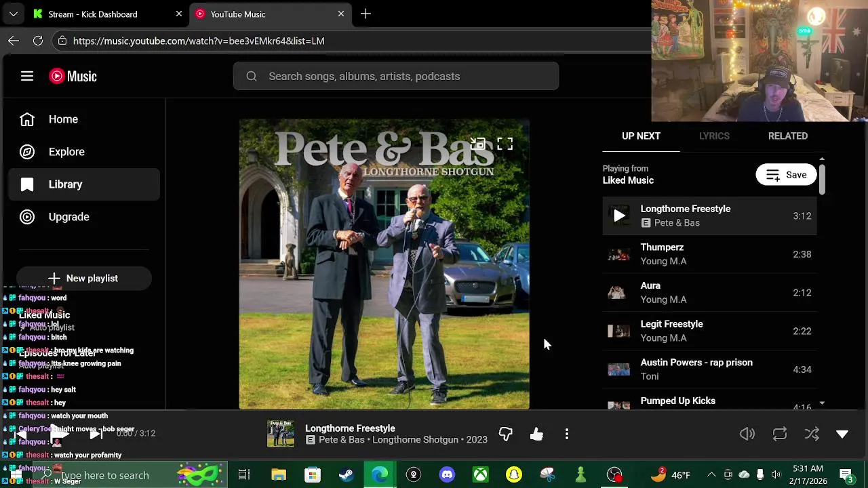Open the miniplayer from album art overlay

pos(477,144)
